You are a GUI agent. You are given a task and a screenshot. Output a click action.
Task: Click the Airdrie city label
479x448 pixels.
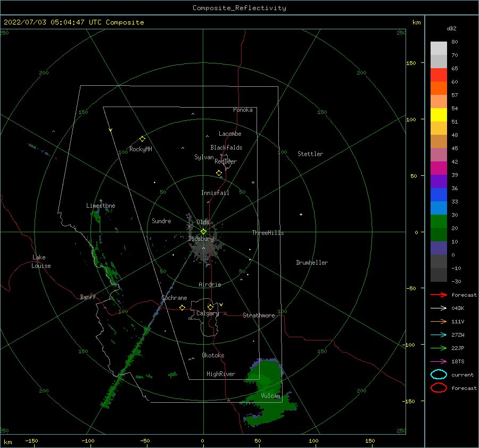(x=210, y=284)
